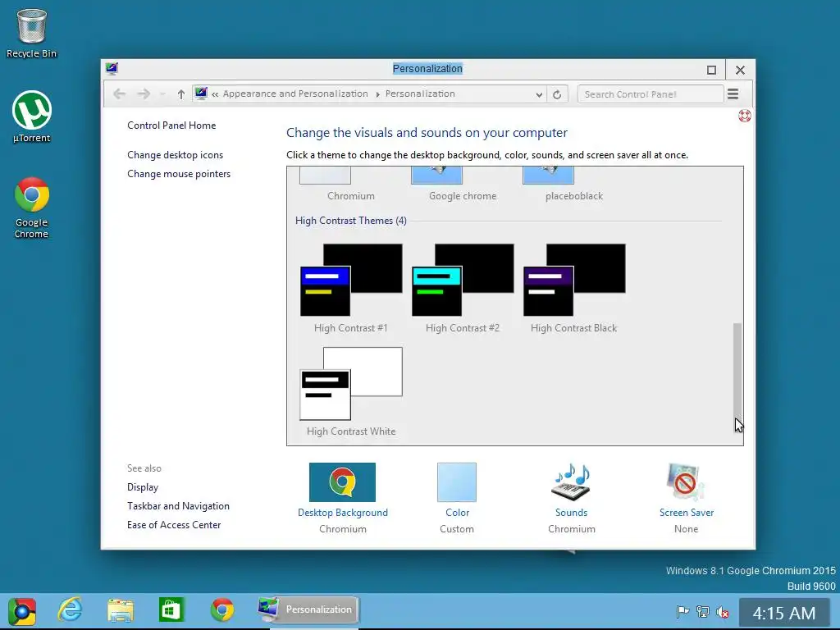Click the High Contrast Themes (4) heading

click(351, 221)
